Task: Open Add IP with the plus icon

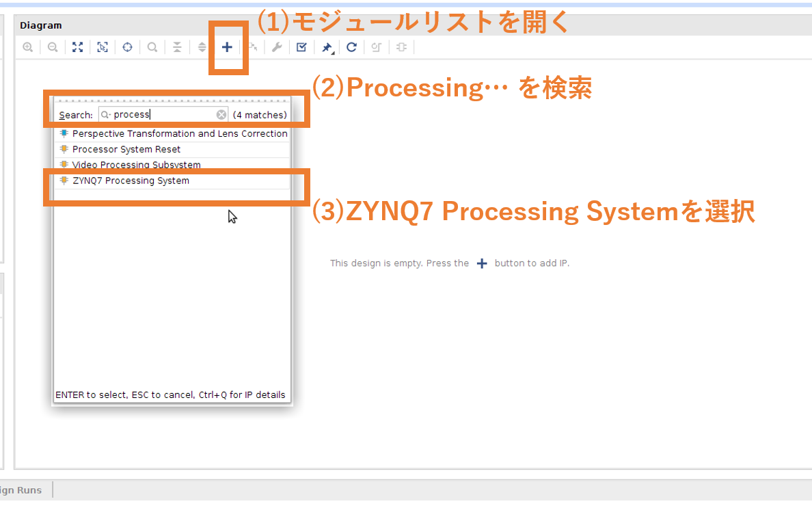Action: (x=227, y=47)
